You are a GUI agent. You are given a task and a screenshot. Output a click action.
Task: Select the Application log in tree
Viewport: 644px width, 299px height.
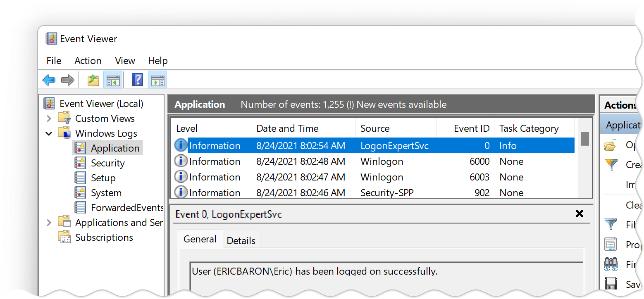coord(115,148)
